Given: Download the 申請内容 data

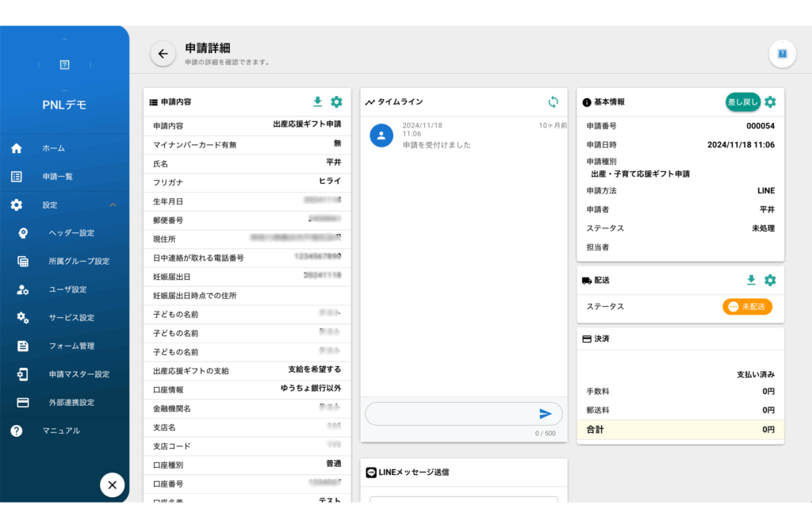Looking at the screenshot, I should point(318,101).
